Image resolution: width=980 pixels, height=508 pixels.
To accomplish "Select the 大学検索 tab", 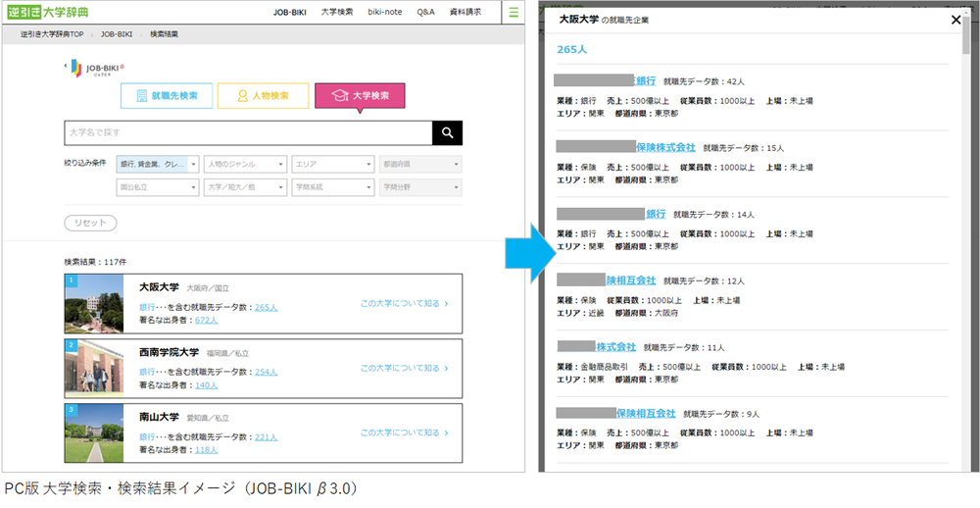I will [x=360, y=96].
